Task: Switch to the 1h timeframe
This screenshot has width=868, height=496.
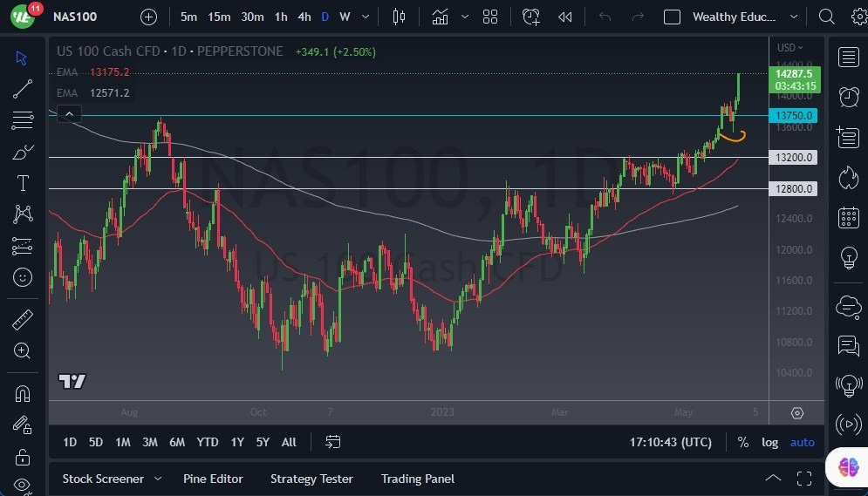Action: (281, 17)
